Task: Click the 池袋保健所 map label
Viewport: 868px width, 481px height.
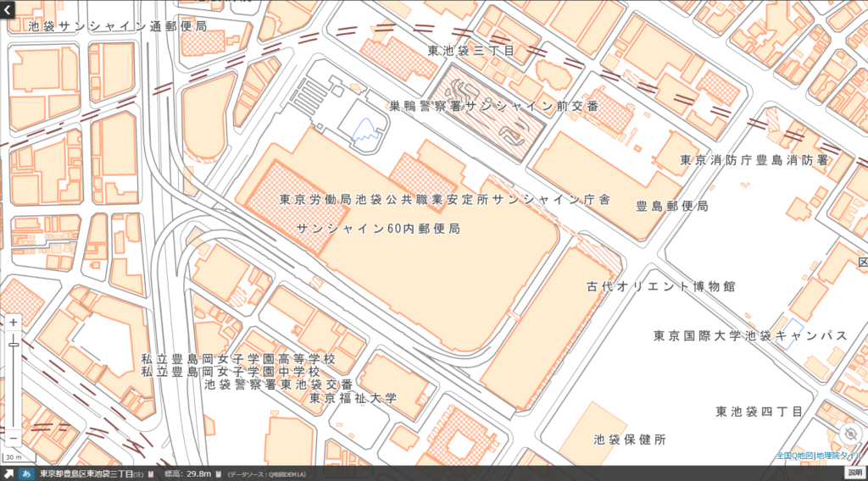Action: (x=630, y=440)
